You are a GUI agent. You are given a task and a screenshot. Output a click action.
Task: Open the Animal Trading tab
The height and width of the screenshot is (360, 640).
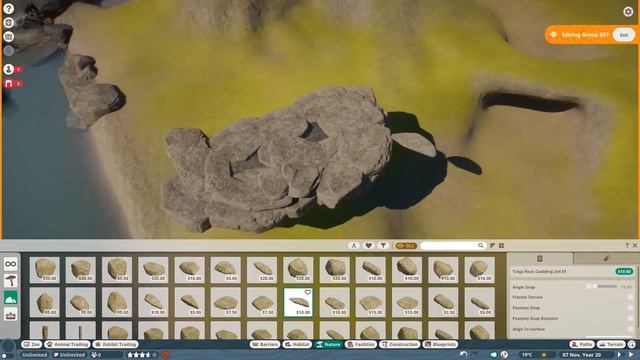coord(68,344)
